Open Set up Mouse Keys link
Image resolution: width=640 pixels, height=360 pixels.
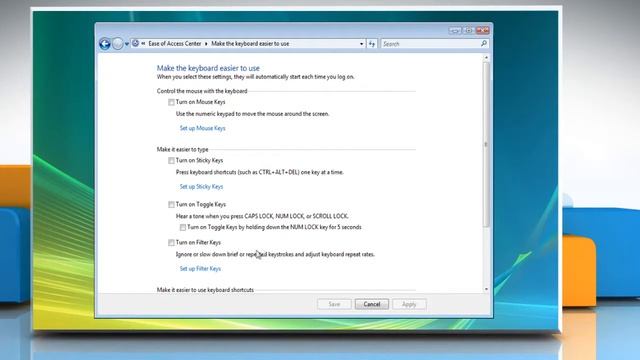pyautogui.click(x=202, y=128)
